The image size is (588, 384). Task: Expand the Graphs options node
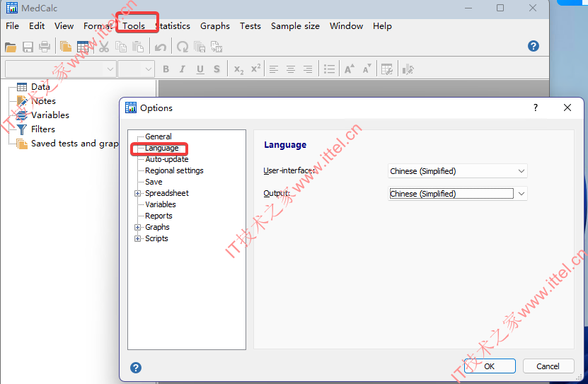[x=138, y=228]
